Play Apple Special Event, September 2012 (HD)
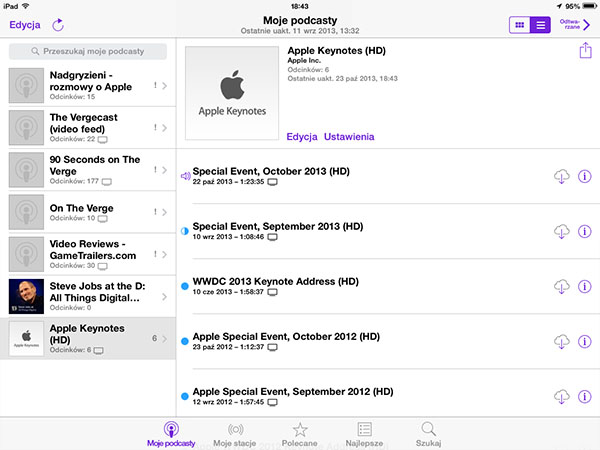 [293, 391]
